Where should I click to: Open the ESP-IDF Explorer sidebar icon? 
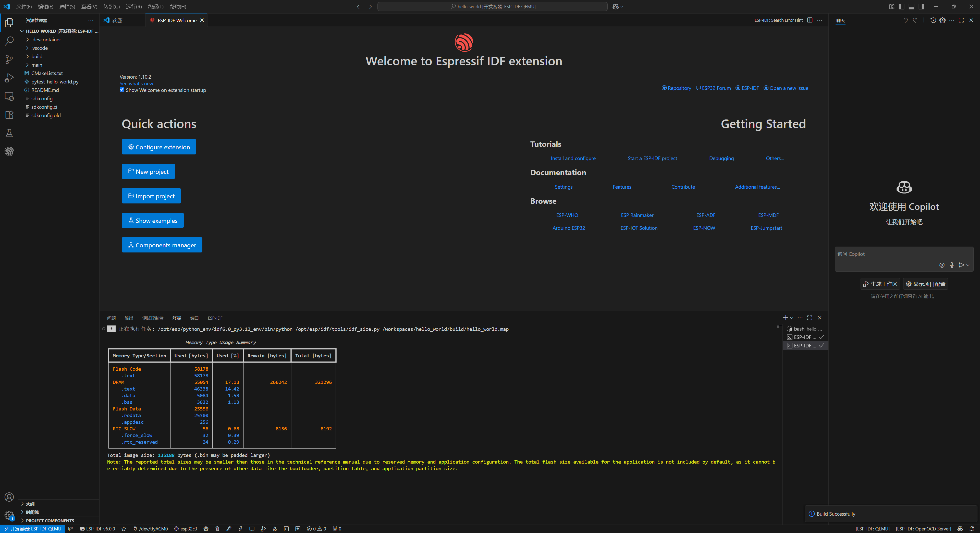(9, 151)
